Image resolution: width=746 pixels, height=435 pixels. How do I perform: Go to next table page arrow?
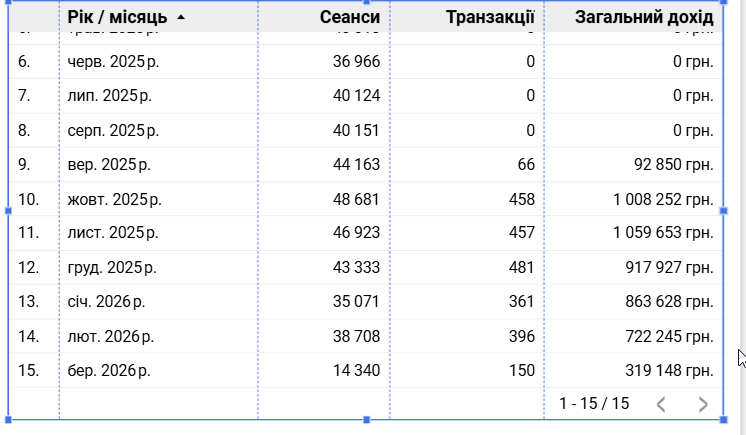pyautogui.click(x=703, y=404)
